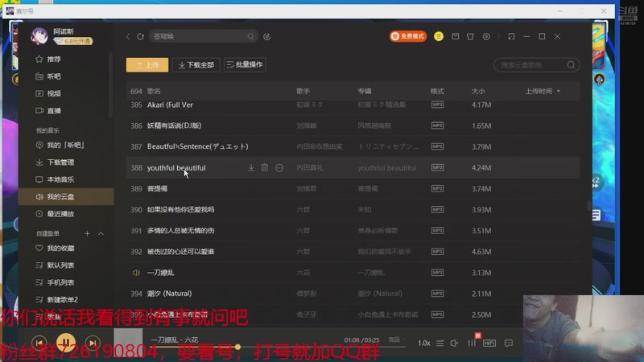Screen dimensions: 644x362
Task: Toggle the HiFi mode icon
Action: (489, 343)
